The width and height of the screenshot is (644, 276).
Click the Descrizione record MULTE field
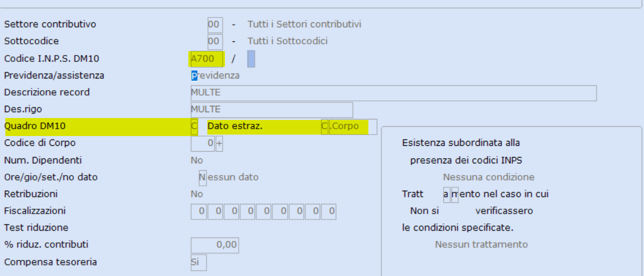pos(393,93)
